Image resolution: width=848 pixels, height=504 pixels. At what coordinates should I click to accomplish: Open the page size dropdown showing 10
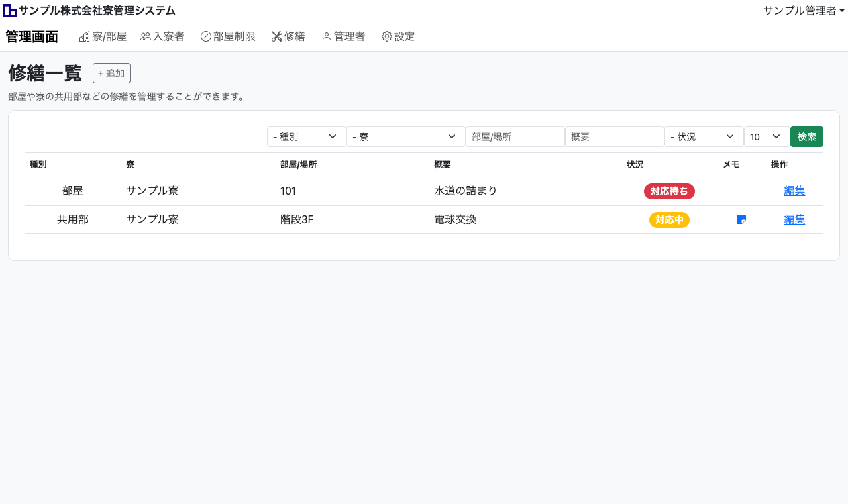(767, 137)
